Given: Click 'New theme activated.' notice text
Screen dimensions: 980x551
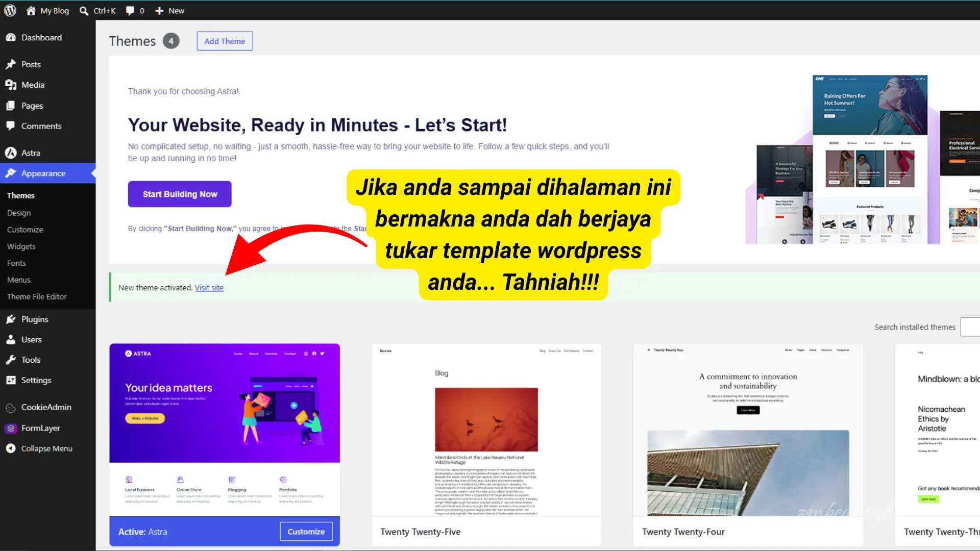Looking at the screenshot, I should point(155,288).
